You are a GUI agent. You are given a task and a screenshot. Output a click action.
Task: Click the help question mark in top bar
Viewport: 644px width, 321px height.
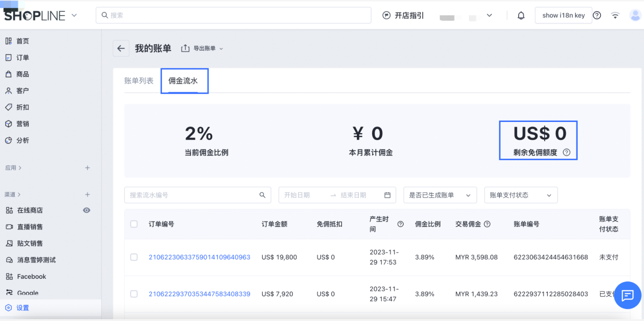pos(597,16)
